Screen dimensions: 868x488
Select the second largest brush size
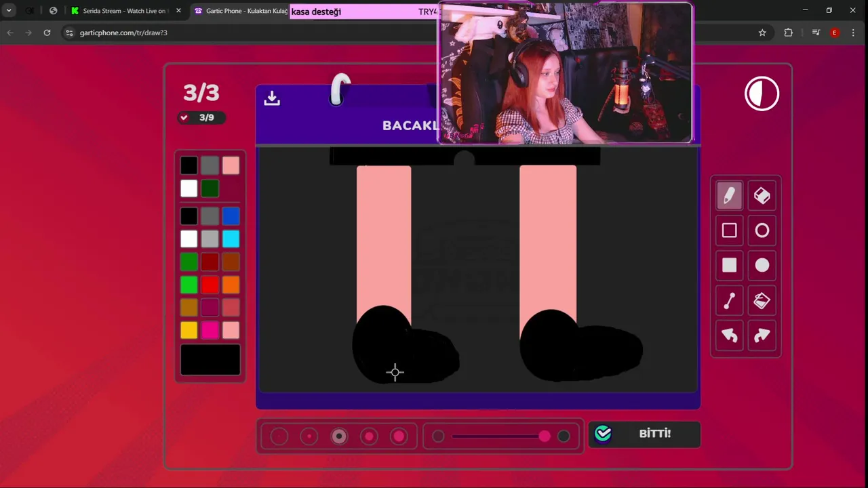(x=369, y=436)
